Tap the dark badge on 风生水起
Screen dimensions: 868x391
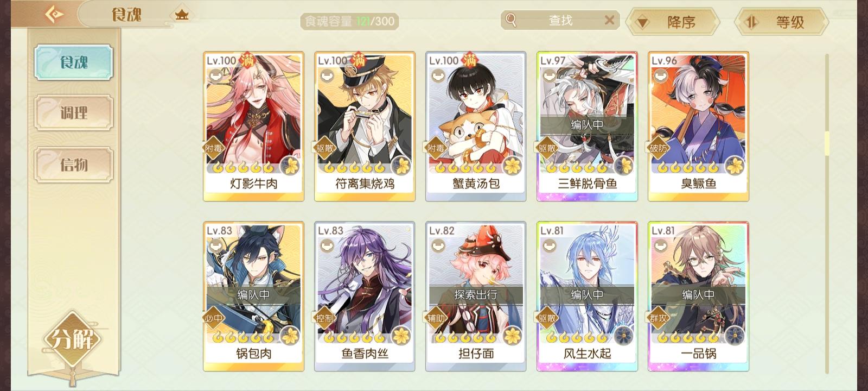pos(624,336)
